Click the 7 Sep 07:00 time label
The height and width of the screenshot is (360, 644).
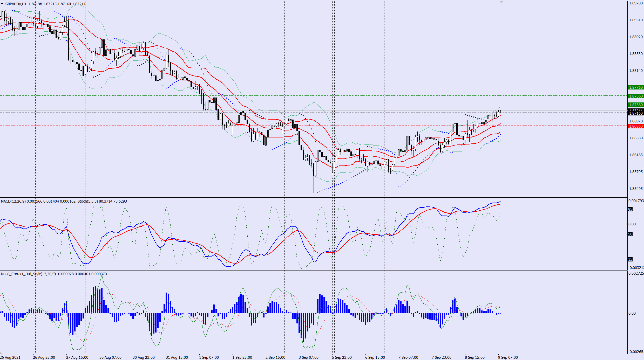408,357
